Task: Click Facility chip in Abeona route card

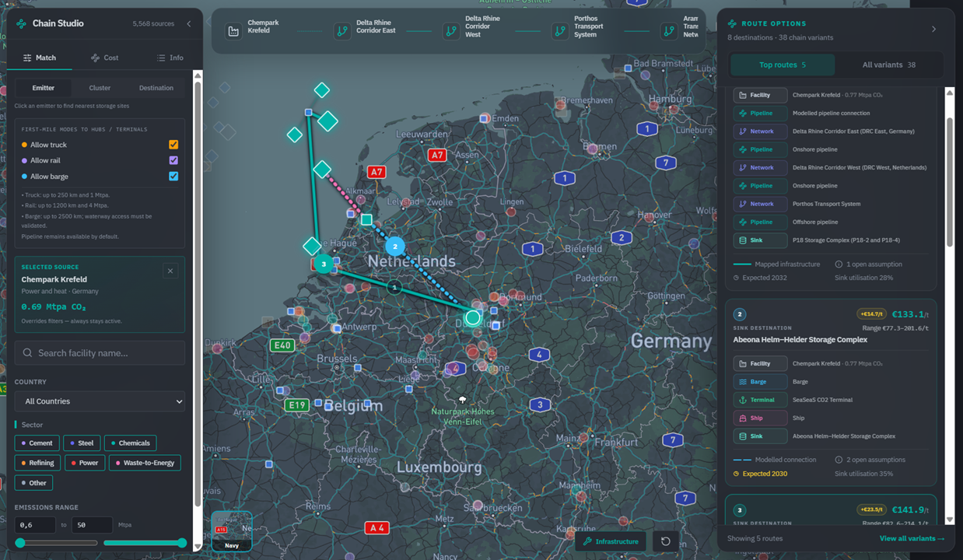Action: pyautogui.click(x=760, y=363)
